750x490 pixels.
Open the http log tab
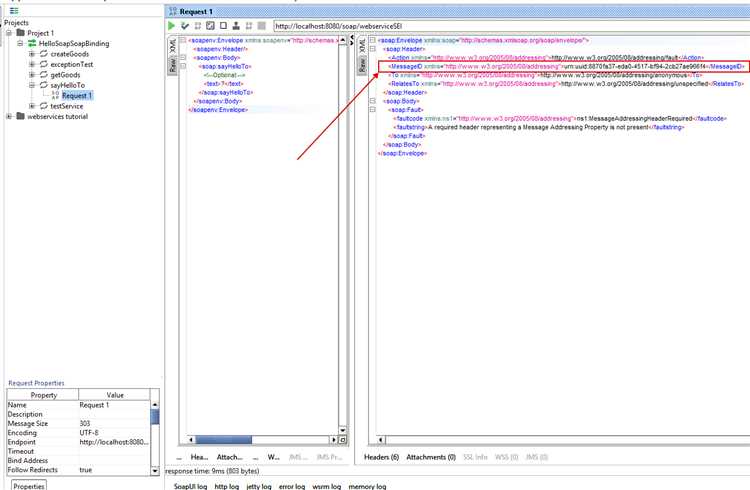(x=227, y=486)
